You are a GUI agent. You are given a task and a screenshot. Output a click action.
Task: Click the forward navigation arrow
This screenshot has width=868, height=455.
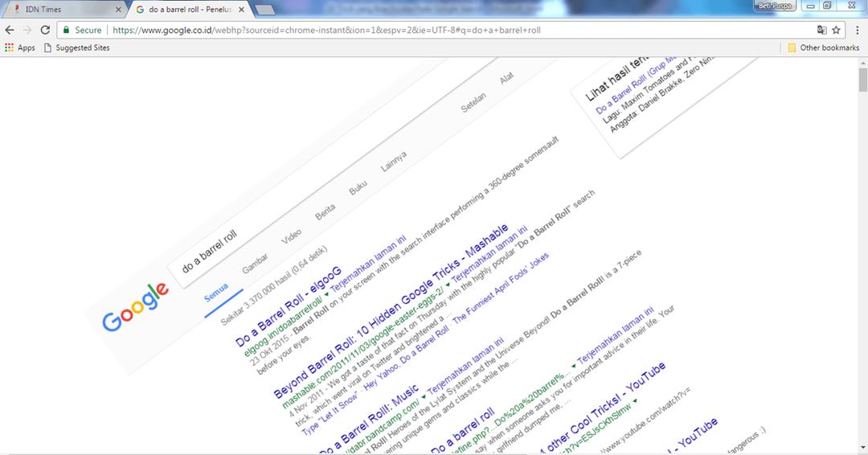(x=27, y=30)
